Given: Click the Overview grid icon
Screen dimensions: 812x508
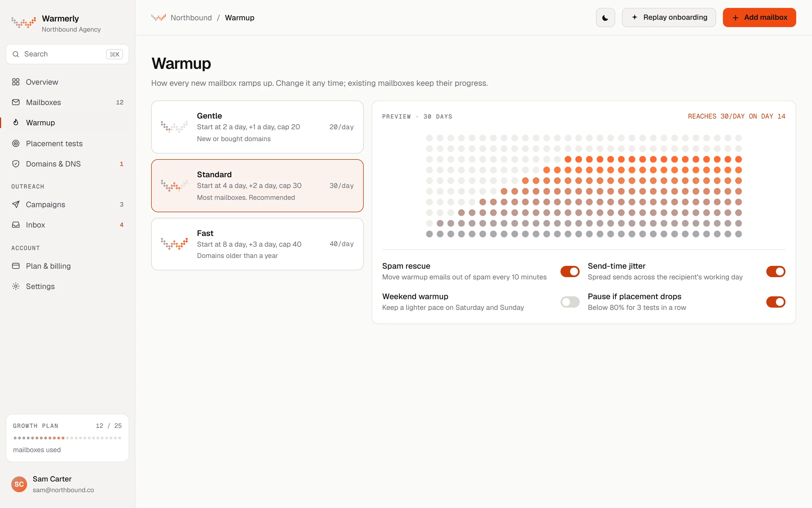Looking at the screenshot, I should click(16, 82).
